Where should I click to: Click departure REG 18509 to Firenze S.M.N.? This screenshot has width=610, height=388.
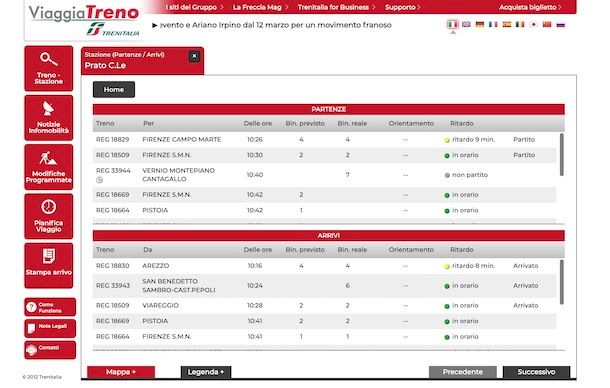[324, 155]
